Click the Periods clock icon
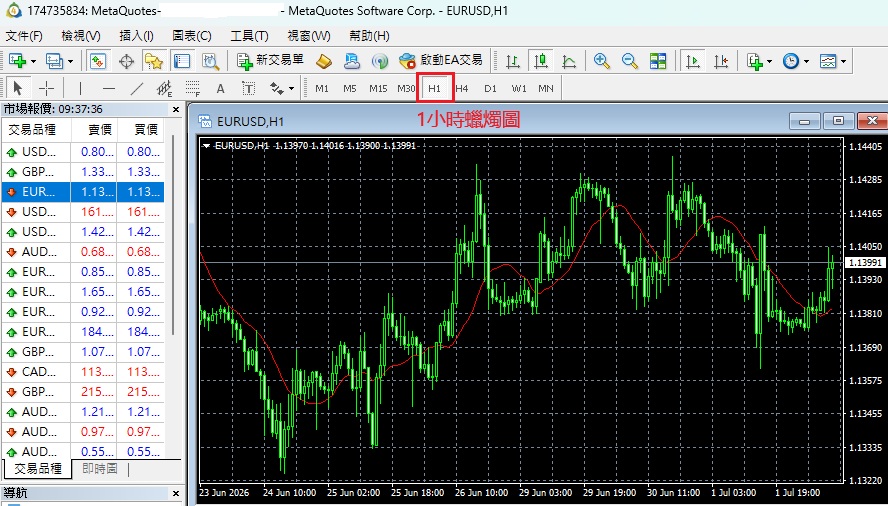Viewport: 888px width, 506px height. click(791, 61)
